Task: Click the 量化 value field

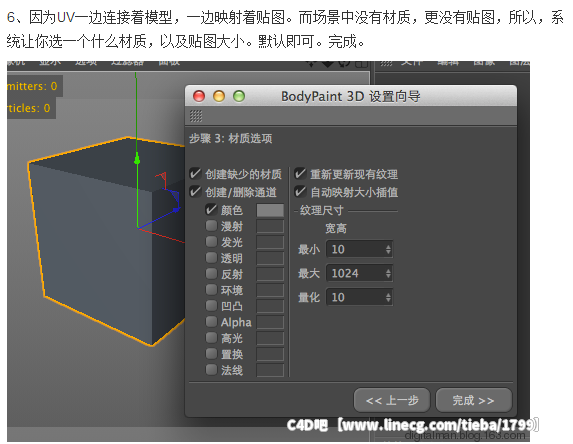Action: 359,297
